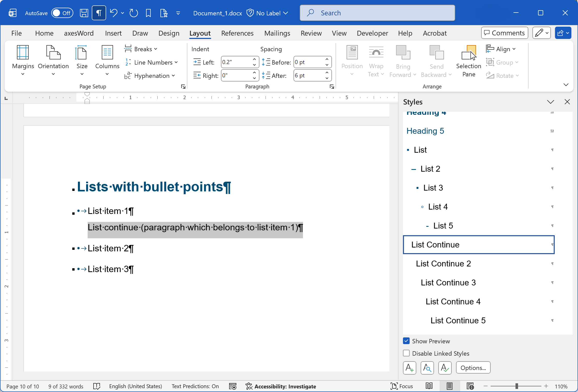578x392 pixels.
Task: Switch to the Home tab
Action: click(44, 33)
